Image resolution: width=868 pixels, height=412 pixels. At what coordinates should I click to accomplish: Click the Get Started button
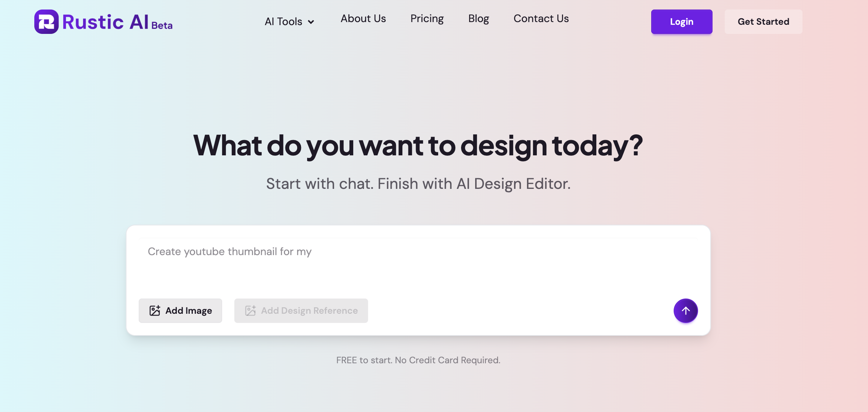[763, 22]
